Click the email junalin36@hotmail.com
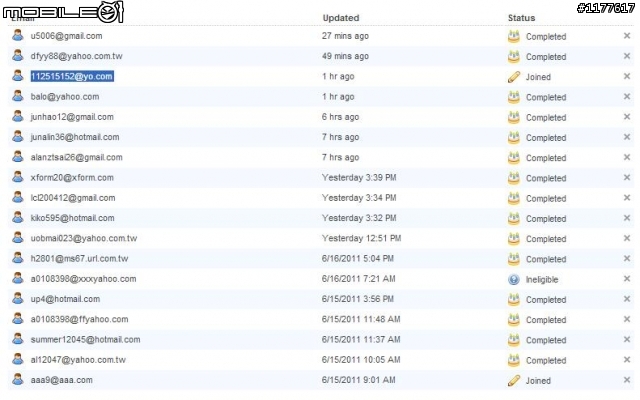The image size is (640, 400). coord(75,137)
